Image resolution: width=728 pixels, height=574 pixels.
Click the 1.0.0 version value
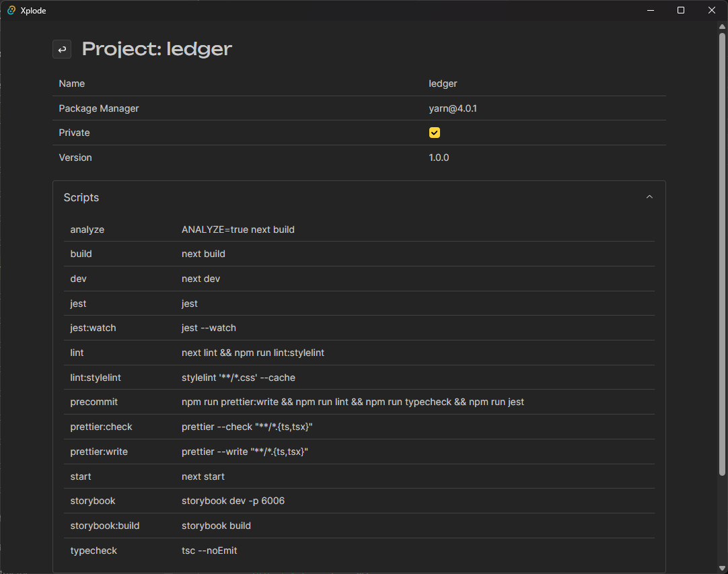439,157
